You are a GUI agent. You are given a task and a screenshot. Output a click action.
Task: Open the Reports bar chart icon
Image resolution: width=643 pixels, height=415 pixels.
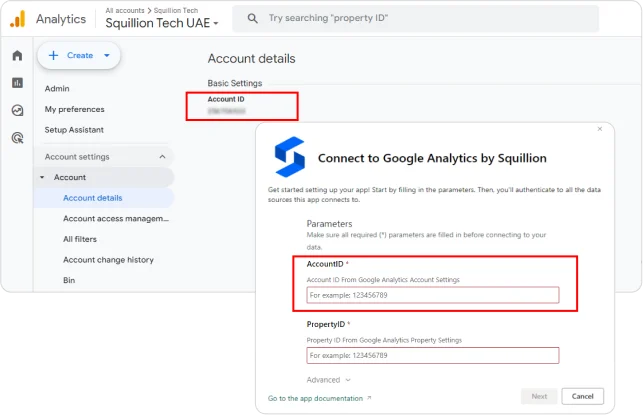[x=17, y=83]
